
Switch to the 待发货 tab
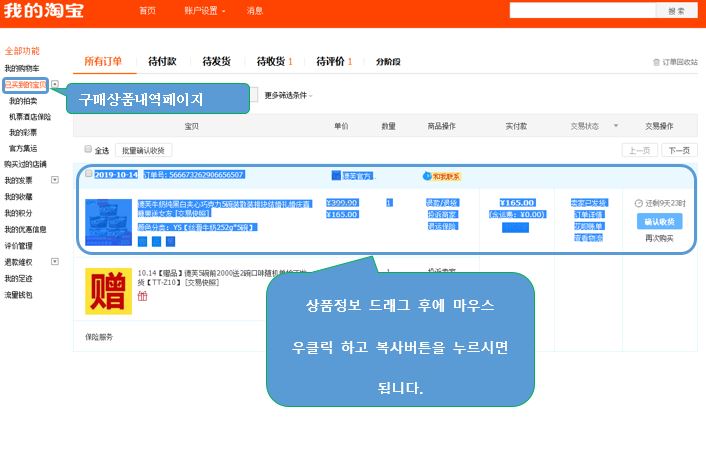point(217,61)
